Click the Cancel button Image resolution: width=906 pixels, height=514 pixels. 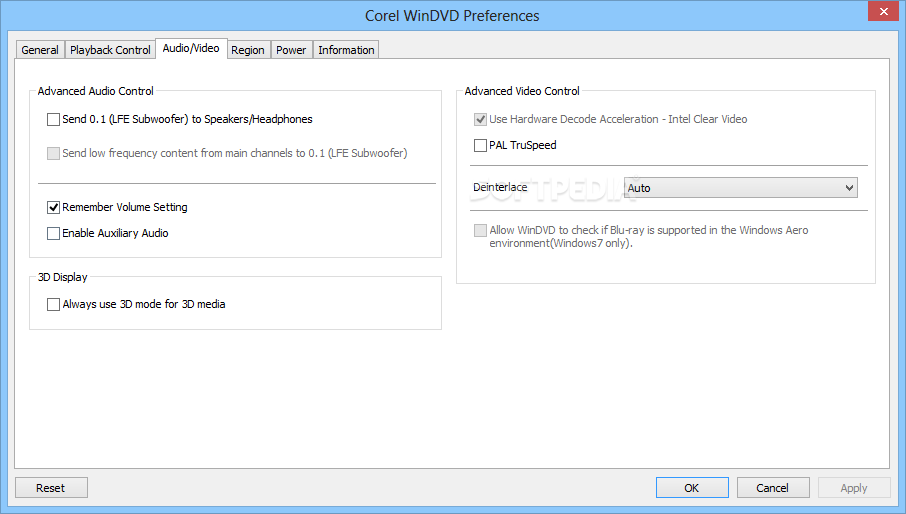773,488
